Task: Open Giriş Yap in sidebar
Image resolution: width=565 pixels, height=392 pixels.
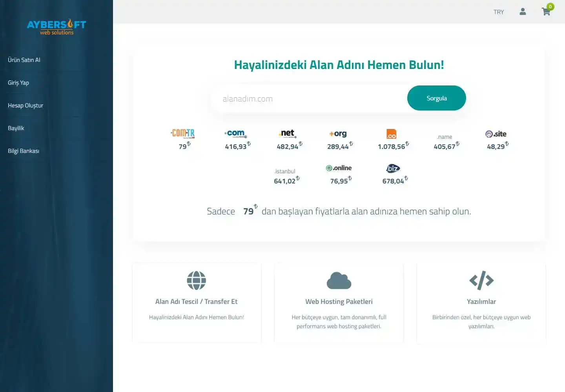Action: (18, 83)
